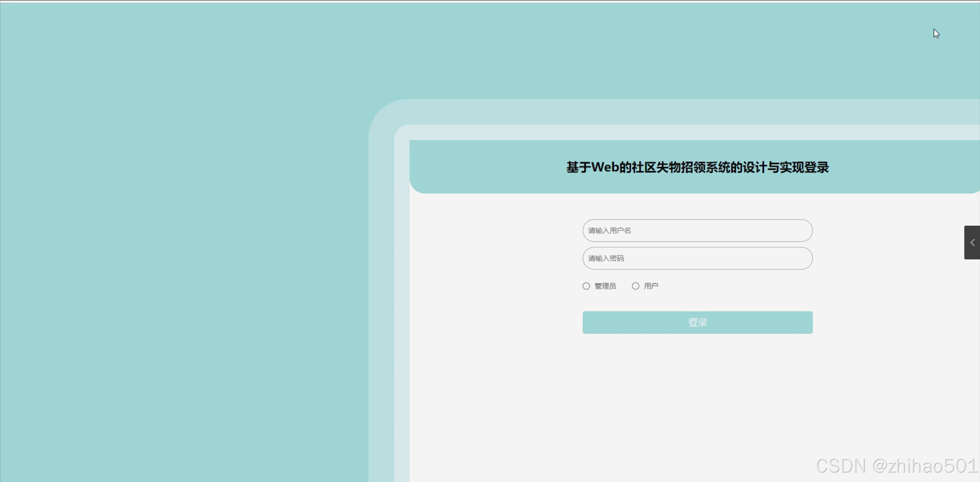980x482 pixels.
Task: Focus the 请输入用户名 username field
Action: coord(697,230)
